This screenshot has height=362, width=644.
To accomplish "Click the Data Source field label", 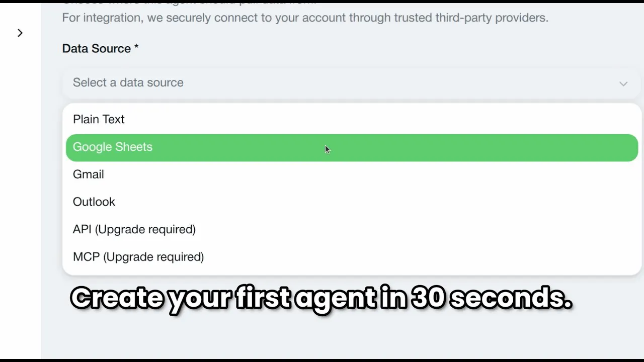I will (x=97, y=49).
